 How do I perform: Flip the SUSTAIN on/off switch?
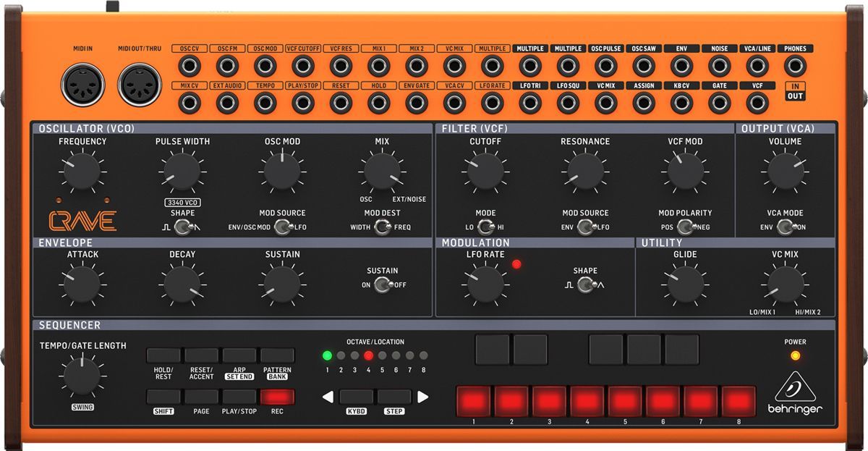coord(382,285)
